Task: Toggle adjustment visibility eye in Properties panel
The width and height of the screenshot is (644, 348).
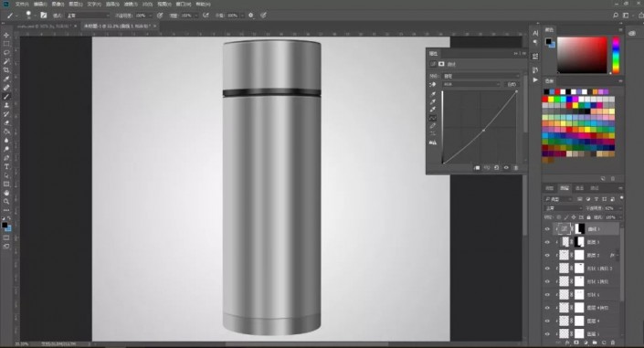Action: point(506,168)
